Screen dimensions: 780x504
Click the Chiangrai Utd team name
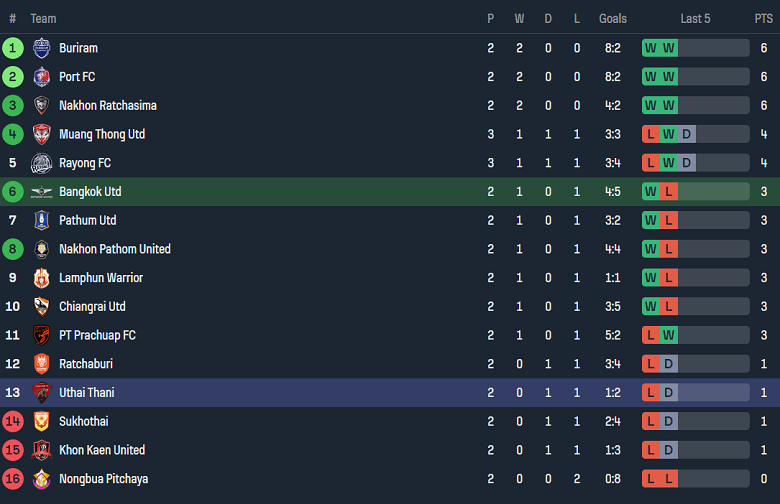[x=92, y=307]
